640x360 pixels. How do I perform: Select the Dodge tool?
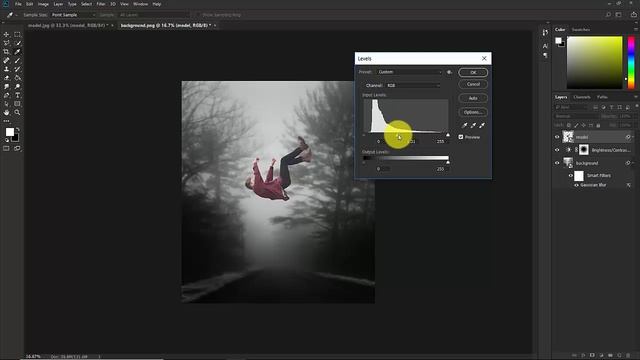(x=17, y=87)
